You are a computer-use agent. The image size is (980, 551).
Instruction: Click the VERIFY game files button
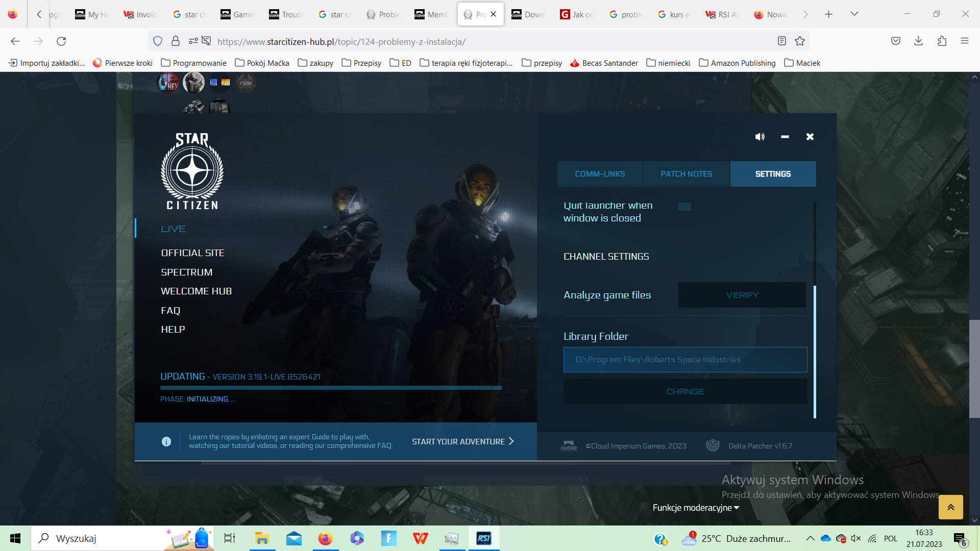point(742,295)
